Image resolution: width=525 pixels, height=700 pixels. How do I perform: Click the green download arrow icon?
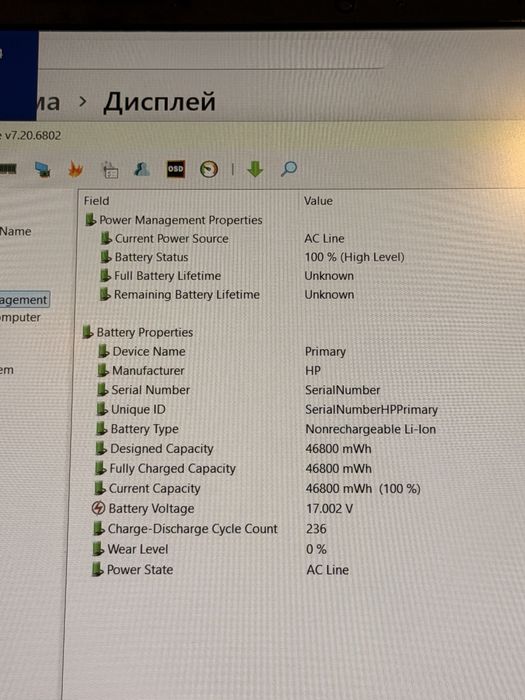tap(255, 169)
